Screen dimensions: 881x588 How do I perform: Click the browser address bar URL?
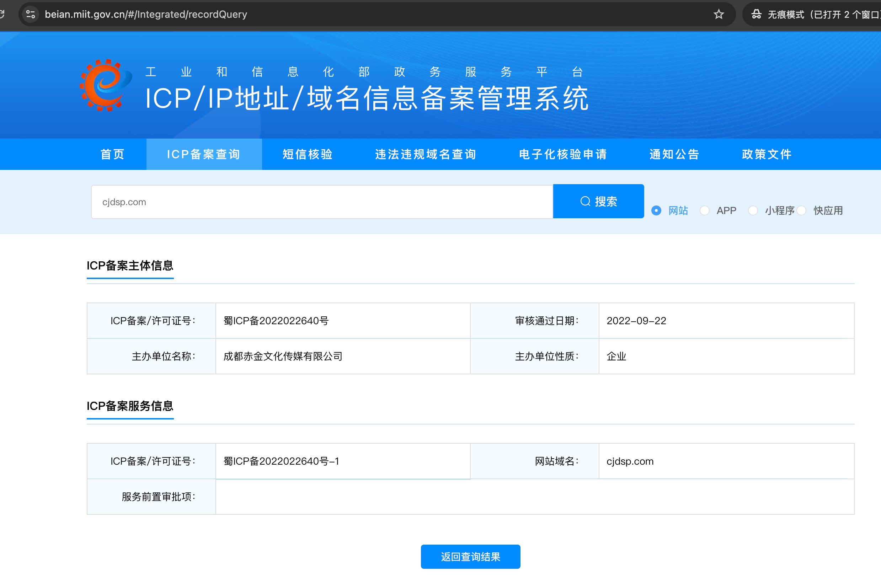146,14
